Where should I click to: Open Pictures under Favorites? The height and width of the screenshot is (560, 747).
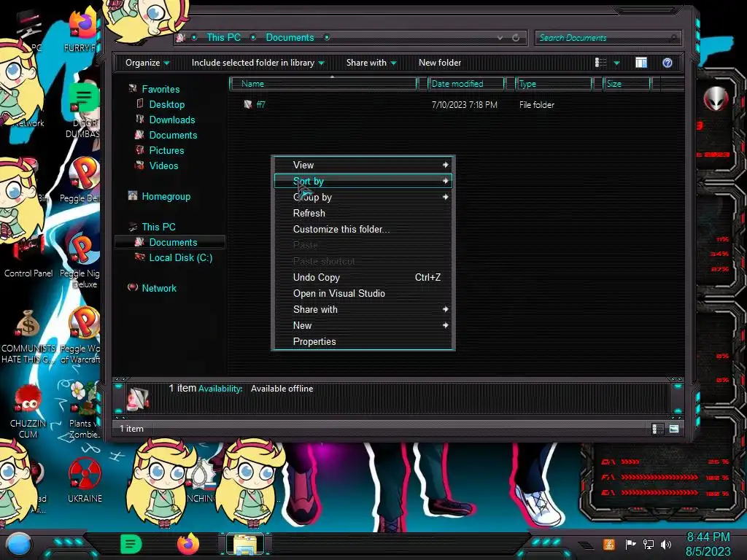coord(166,150)
